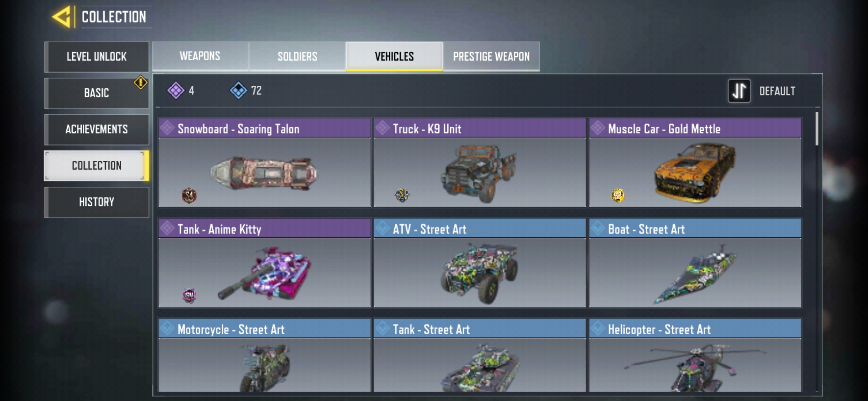Open the Default sort option

point(777,91)
